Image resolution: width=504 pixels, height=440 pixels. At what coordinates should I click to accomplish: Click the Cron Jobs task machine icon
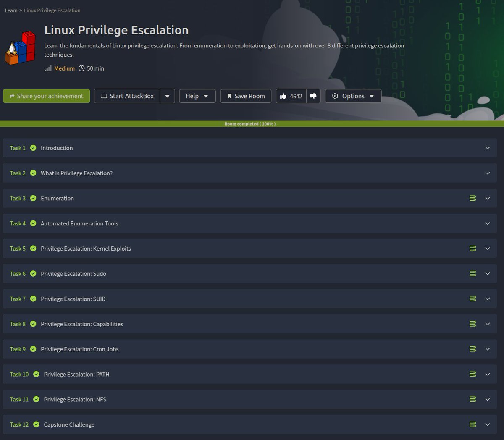pyautogui.click(x=472, y=349)
